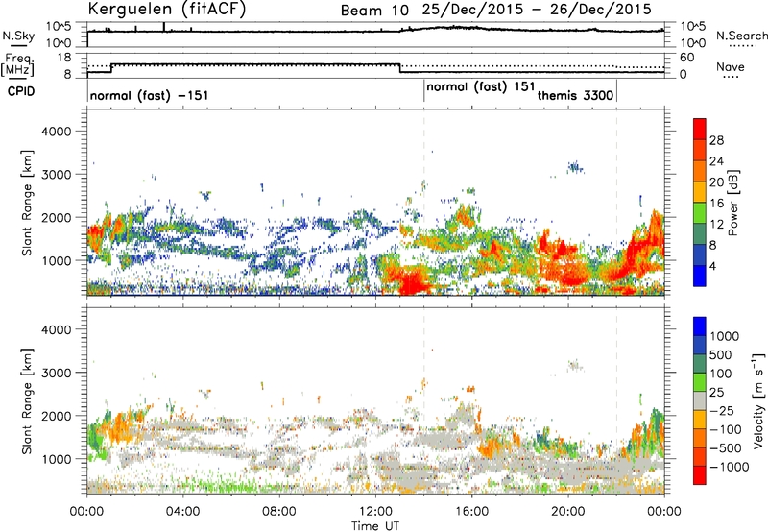This screenshot has width=768, height=532.
Task: Click the "Nave" legend label
Action: coord(731,66)
